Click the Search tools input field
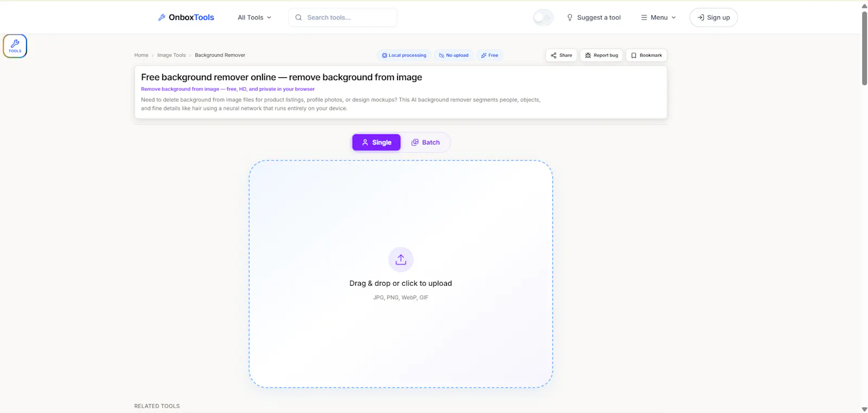This screenshot has height=413, width=868. [343, 17]
